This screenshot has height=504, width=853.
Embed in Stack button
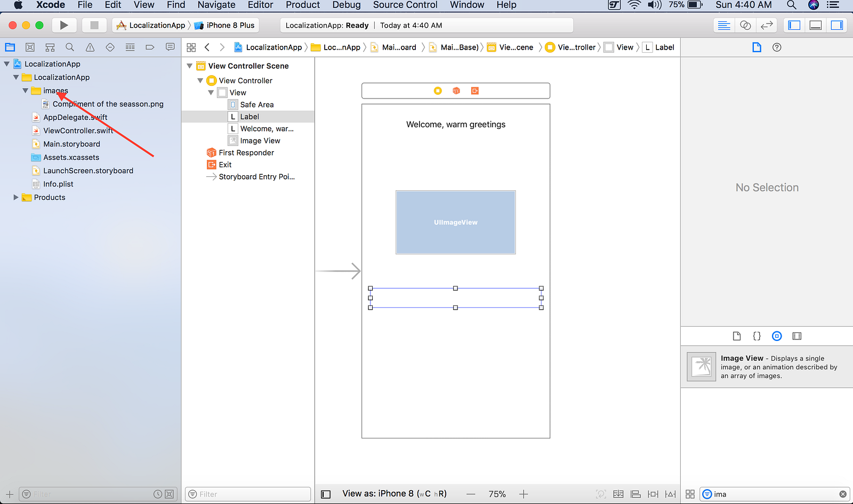[618, 494]
